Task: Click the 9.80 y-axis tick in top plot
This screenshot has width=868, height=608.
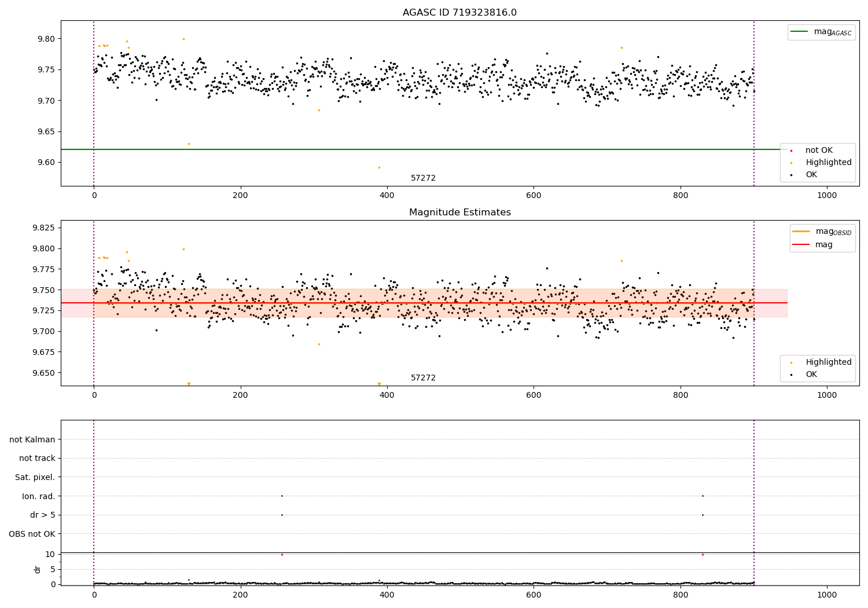Action: [x=47, y=39]
